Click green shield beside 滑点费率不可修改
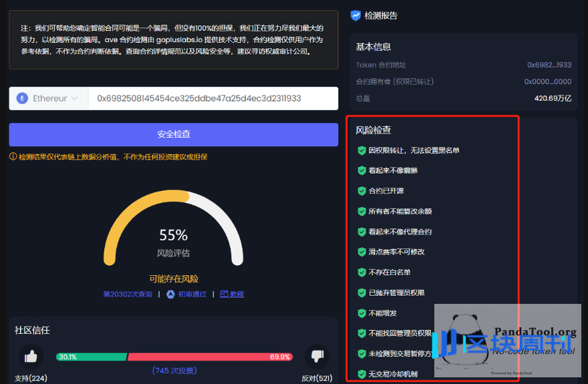588x384 pixels. tap(361, 252)
